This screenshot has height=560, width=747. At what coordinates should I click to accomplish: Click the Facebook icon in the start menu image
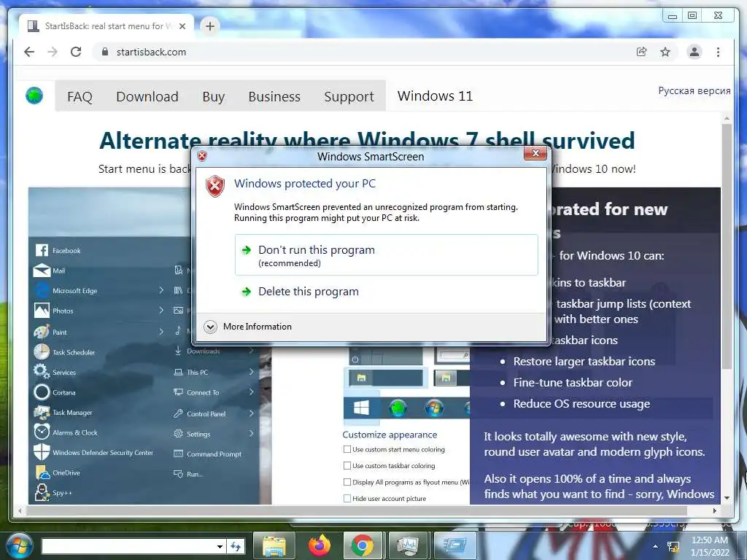point(42,250)
